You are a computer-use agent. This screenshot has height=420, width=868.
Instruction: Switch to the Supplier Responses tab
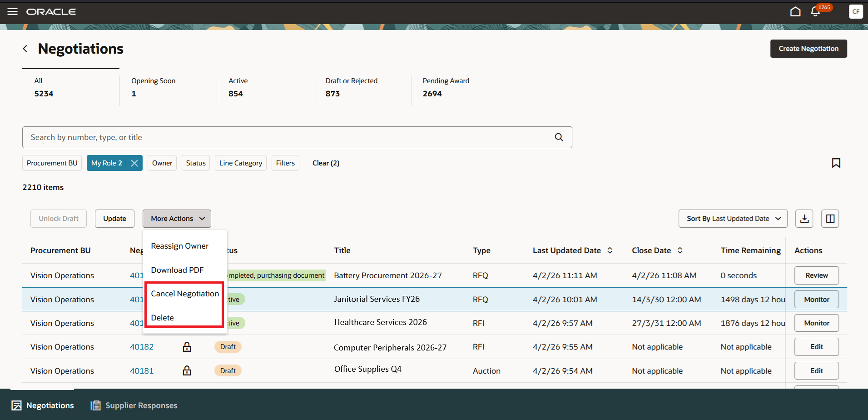click(x=134, y=405)
